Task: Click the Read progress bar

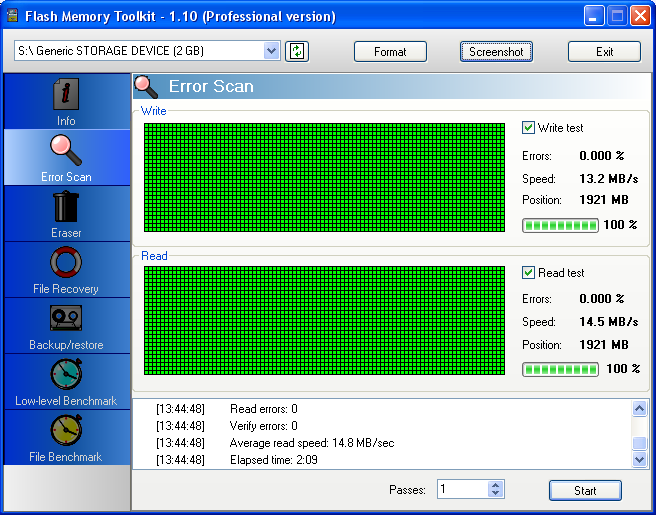Action: [x=560, y=369]
